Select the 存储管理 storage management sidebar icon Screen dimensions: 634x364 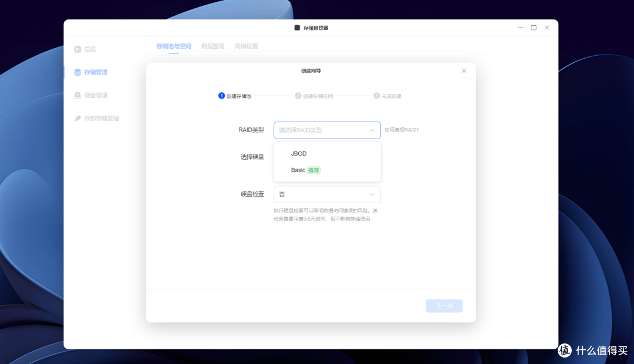78,72
